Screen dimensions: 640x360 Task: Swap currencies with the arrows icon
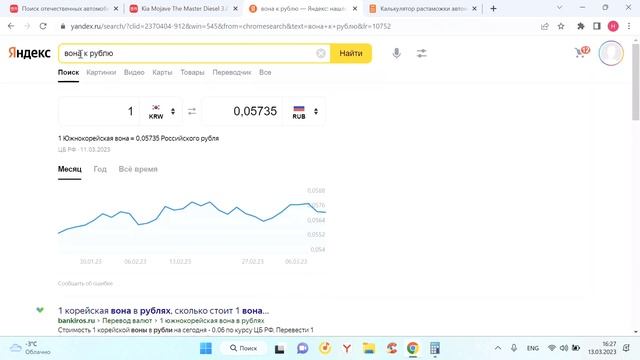[x=192, y=111]
